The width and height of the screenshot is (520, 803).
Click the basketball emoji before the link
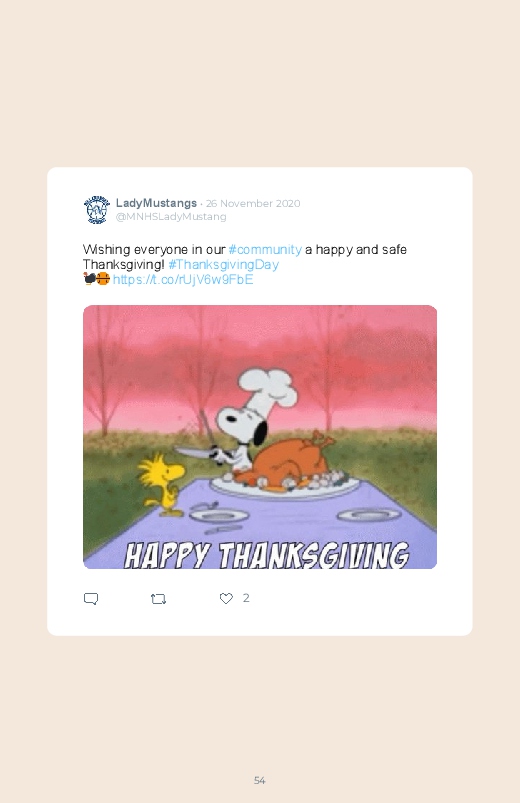[103, 279]
